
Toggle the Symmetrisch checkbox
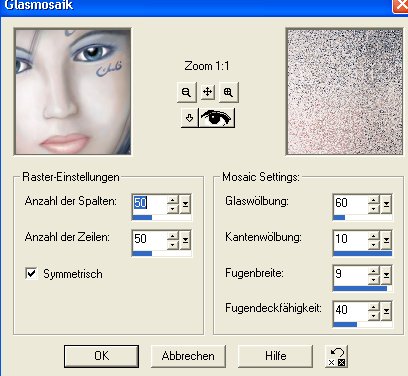pyautogui.click(x=32, y=274)
